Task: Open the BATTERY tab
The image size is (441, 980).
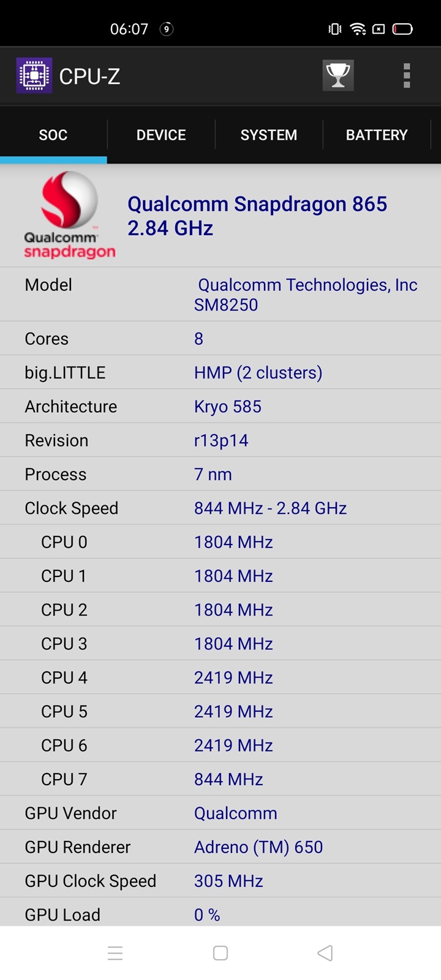Action: (x=377, y=135)
